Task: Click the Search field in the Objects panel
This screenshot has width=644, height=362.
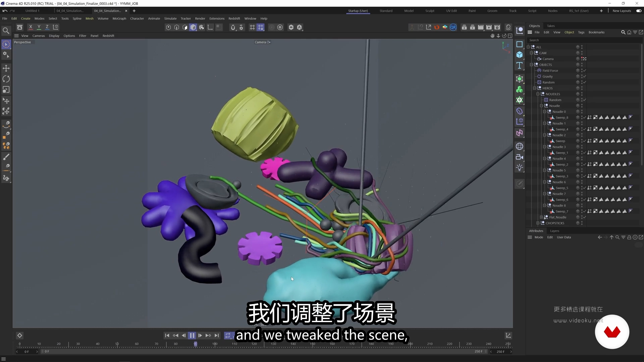Action: 584,40
